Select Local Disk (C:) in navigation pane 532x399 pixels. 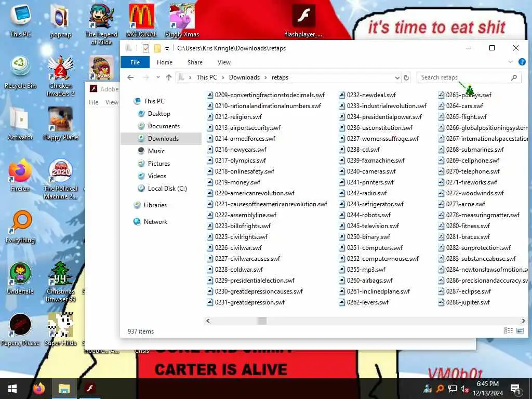(167, 189)
